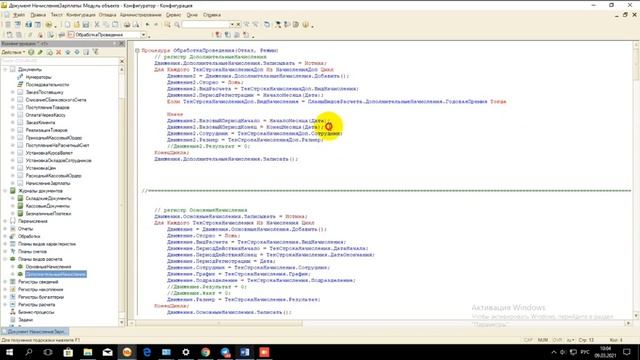The height and width of the screenshot is (360, 640).
Task: Open the Действия dropdown in configuration panel
Action: (x=13, y=52)
